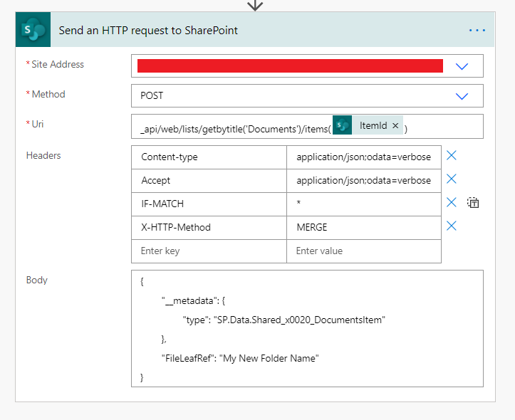
Task: Select the POST method field
Action: (307, 96)
